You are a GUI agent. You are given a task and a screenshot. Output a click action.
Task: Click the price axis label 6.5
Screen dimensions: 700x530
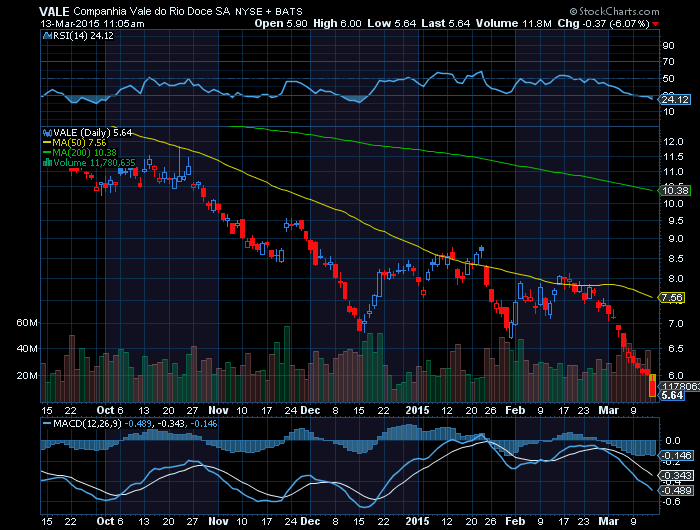click(676, 348)
